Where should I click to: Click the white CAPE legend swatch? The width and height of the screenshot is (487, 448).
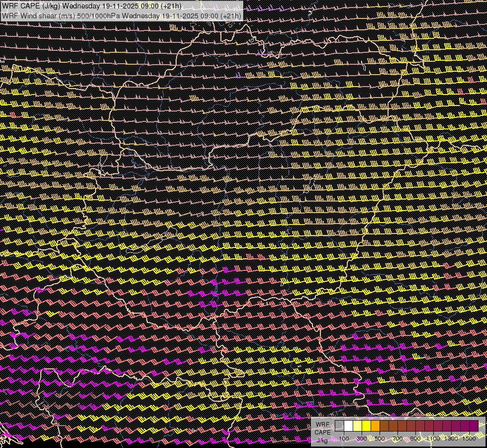348,426
